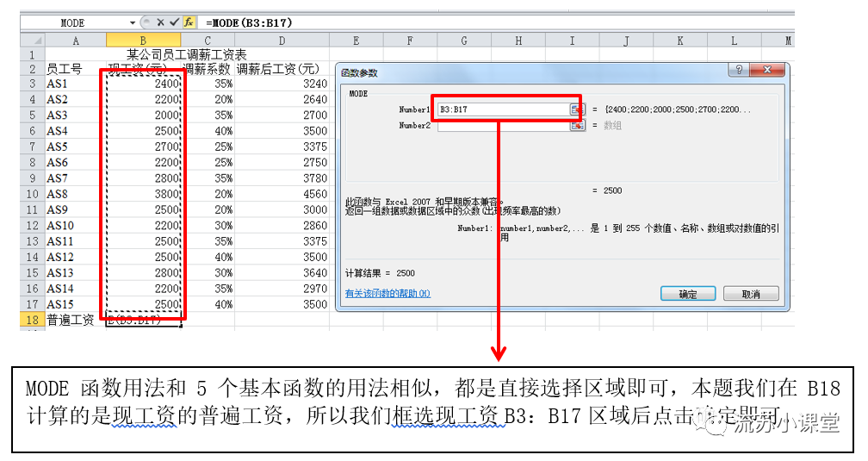Select column A header
The height and width of the screenshot is (461, 868).
pyautogui.click(x=76, y=40)
